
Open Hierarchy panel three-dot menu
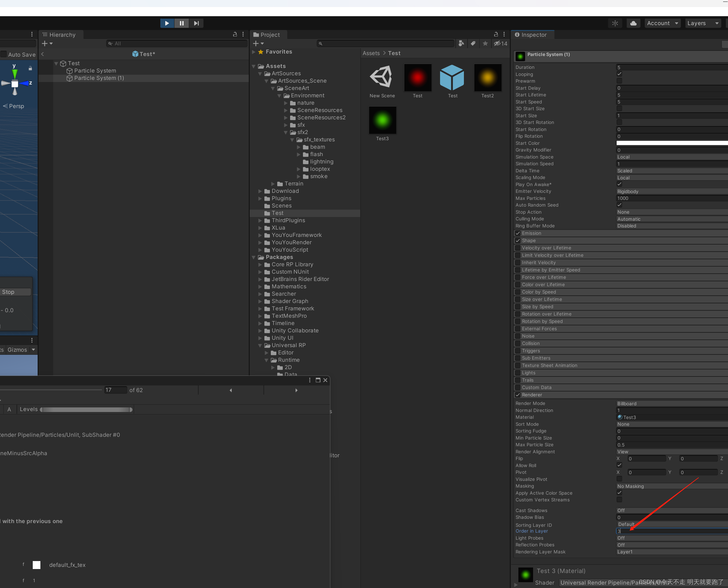[243, 34]
